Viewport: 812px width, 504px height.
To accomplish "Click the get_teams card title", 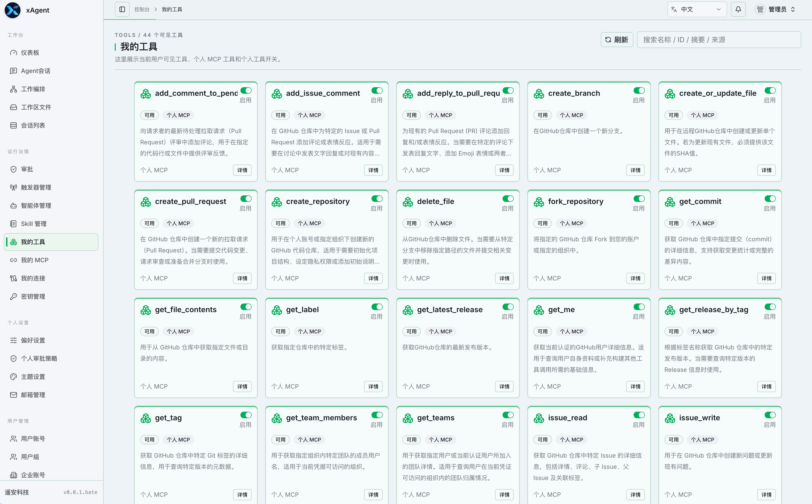I will (x=436, y=418).
